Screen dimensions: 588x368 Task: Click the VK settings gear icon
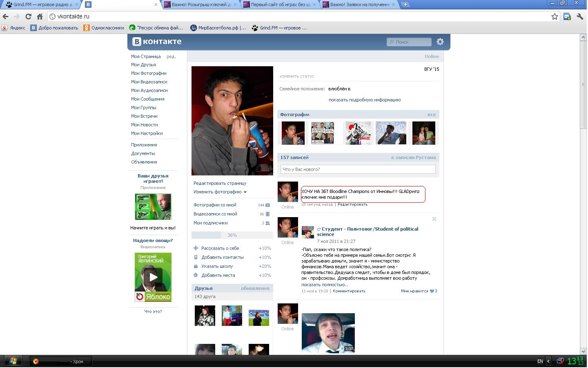(440, 42)
